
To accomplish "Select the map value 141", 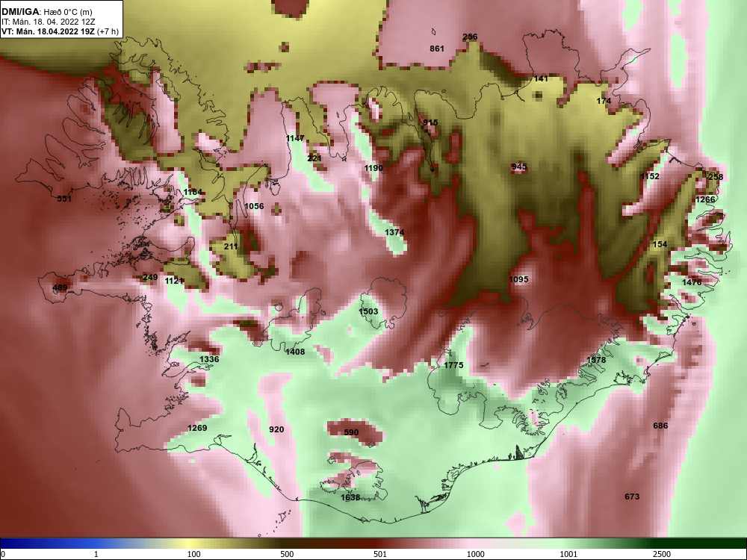I will [541, 78].
